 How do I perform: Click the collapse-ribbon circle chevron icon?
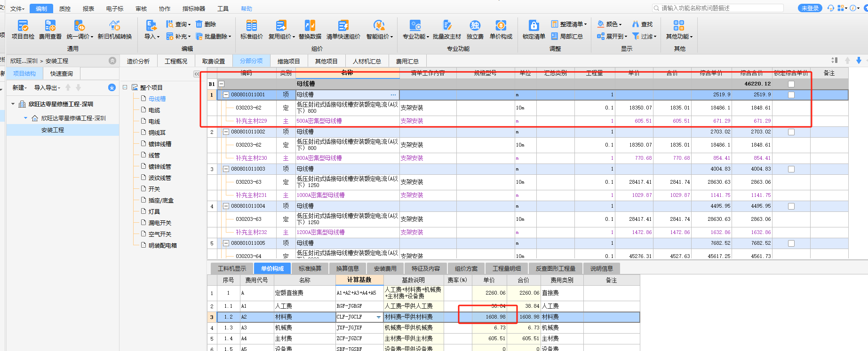tap(112, 61)
